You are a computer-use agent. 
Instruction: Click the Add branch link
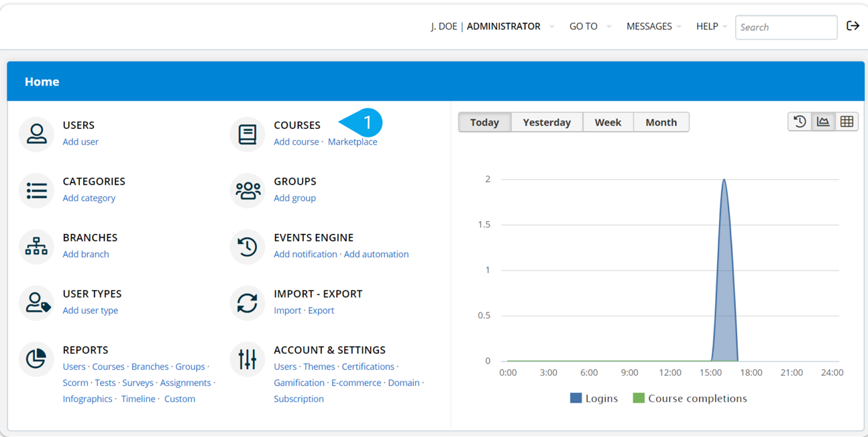click(86, 254)
